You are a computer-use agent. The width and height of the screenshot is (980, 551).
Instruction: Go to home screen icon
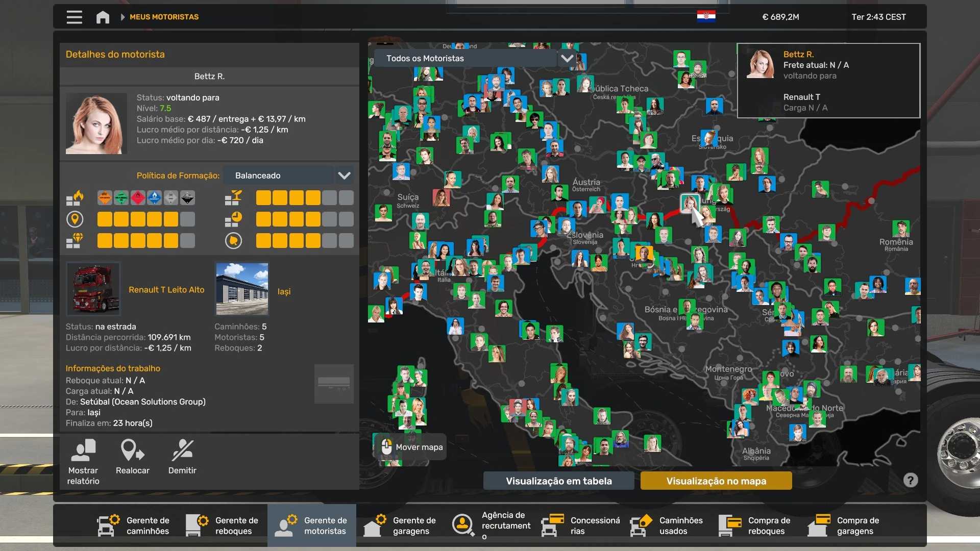(x=103, y=17)
